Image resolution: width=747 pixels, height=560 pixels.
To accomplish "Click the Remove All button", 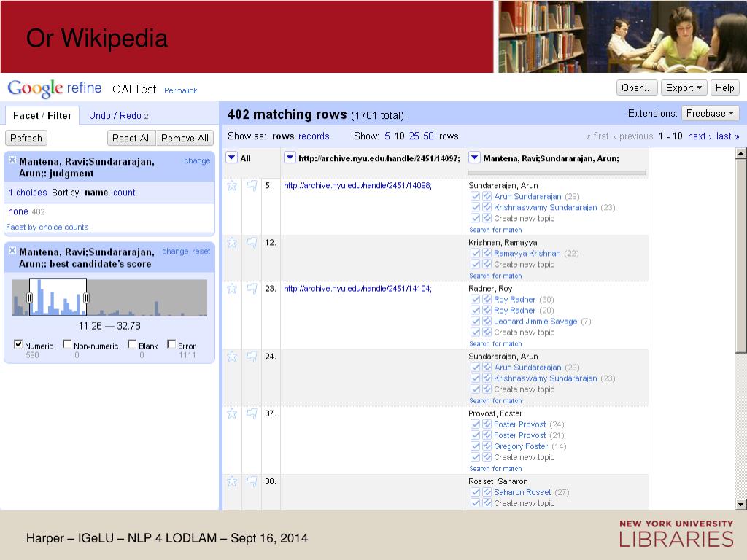I will [x=185, y=138].
